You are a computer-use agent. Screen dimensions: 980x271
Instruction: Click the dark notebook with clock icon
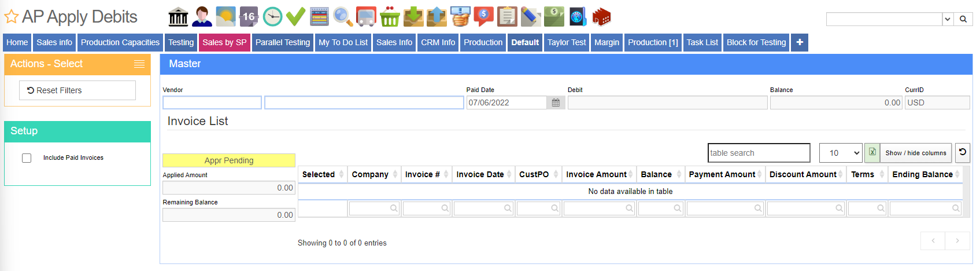pyautogui.click(x=578, y=17)
